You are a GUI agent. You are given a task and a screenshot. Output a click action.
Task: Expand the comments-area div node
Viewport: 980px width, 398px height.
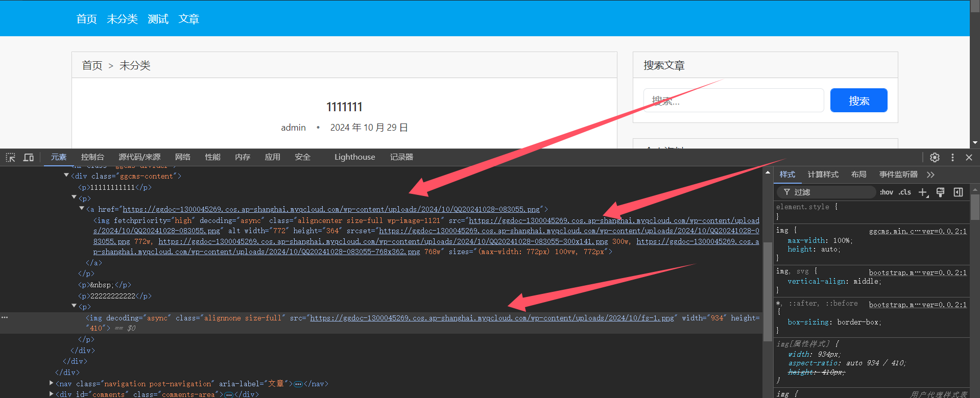click(x=51, y=394)
